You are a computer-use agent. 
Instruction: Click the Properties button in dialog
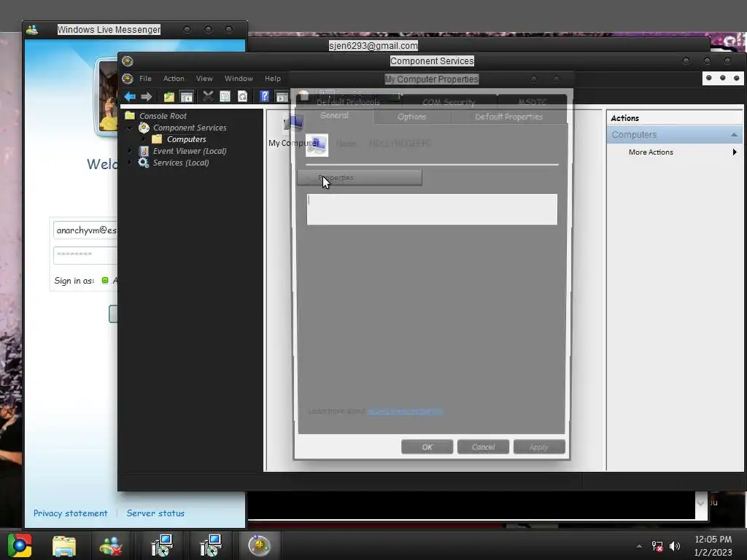360,178
